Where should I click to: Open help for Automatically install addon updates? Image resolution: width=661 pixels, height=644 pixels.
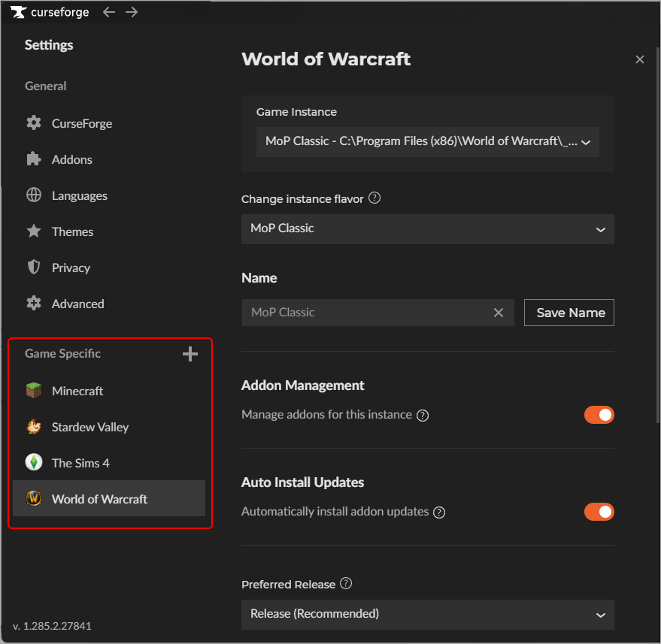pyautogui.click(x=439, y=512)
